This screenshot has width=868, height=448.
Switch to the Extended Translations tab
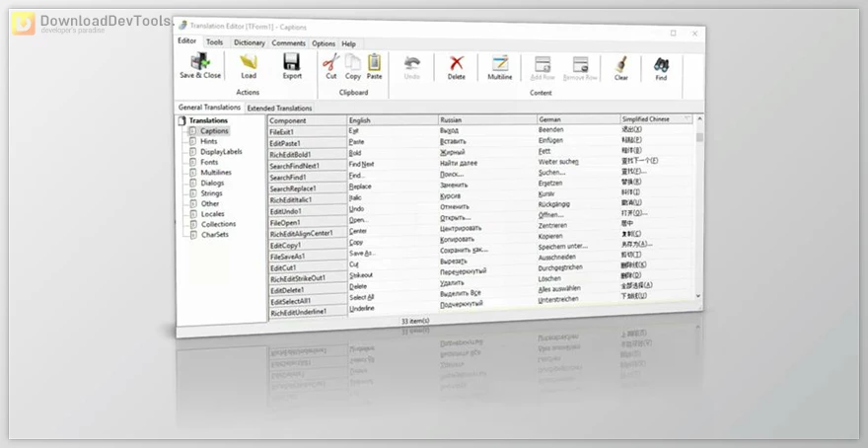point(279,109)
